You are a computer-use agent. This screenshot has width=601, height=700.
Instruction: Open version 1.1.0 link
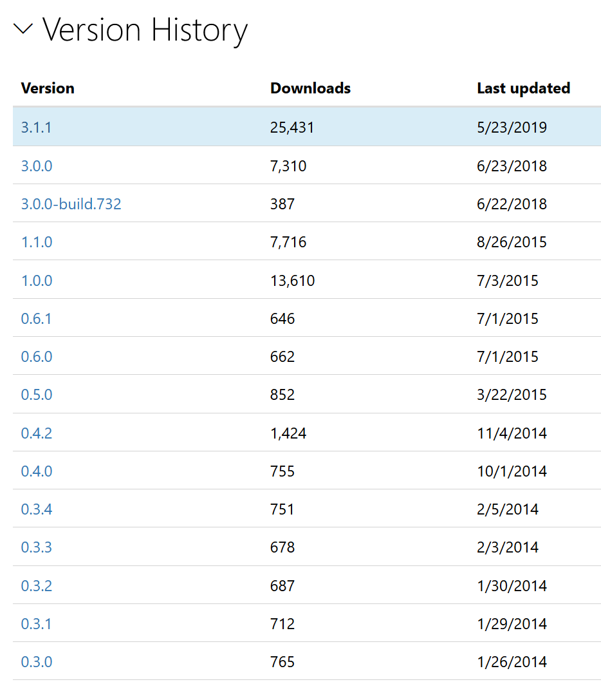[37, 242]
